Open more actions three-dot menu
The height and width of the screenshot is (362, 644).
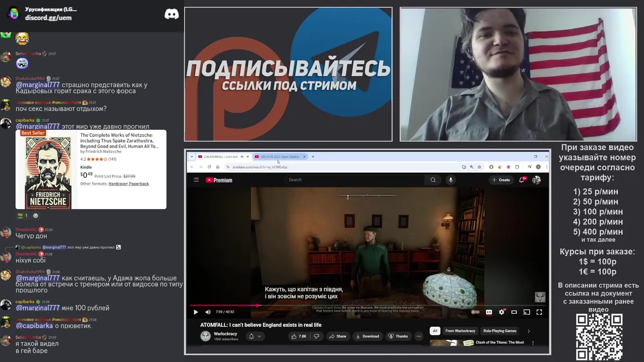[419, 336]
